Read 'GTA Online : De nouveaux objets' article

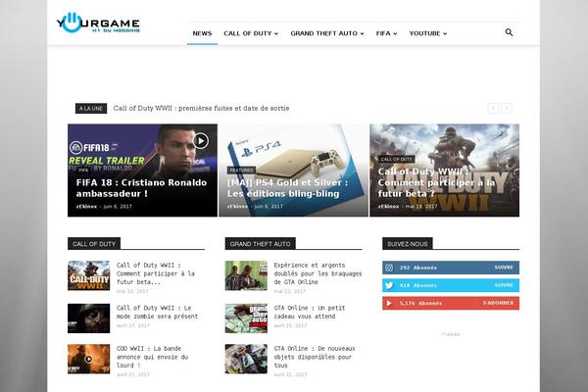(x=315, y=357)
